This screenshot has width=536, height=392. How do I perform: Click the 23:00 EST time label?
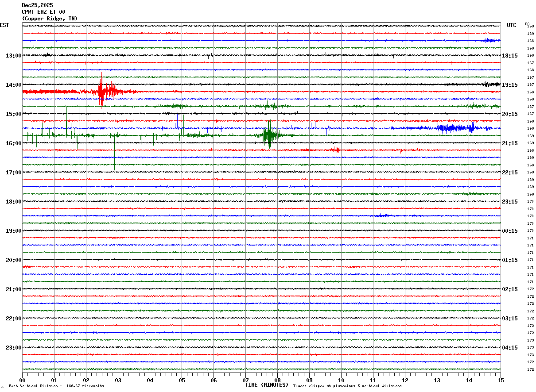13,348
